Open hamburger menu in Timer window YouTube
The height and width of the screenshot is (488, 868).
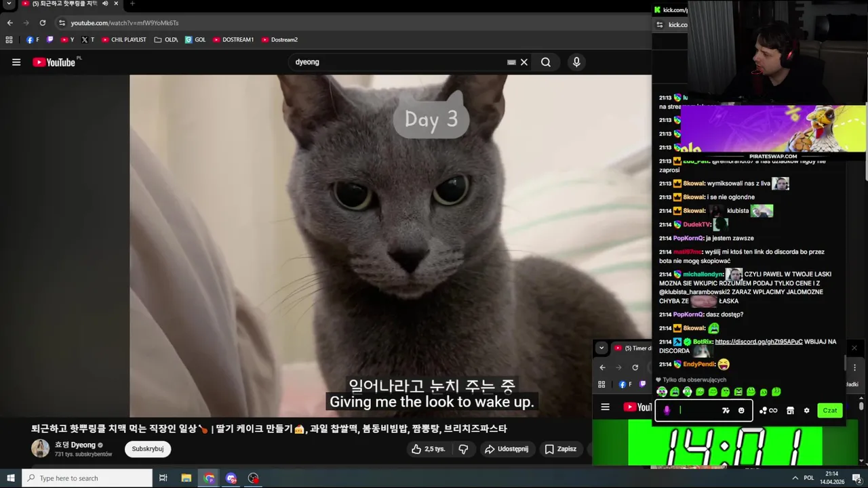pyautogui.click(x=605, y=407)
